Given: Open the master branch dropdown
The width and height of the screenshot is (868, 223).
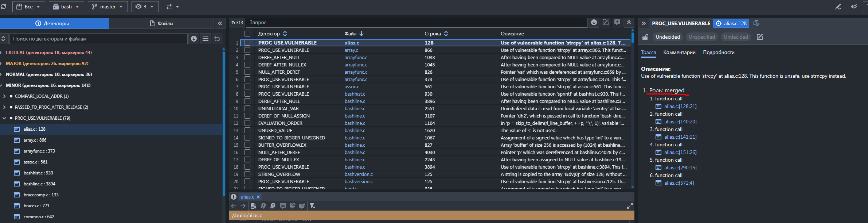Looking at the screenshot, I should (x=108, y=7).
